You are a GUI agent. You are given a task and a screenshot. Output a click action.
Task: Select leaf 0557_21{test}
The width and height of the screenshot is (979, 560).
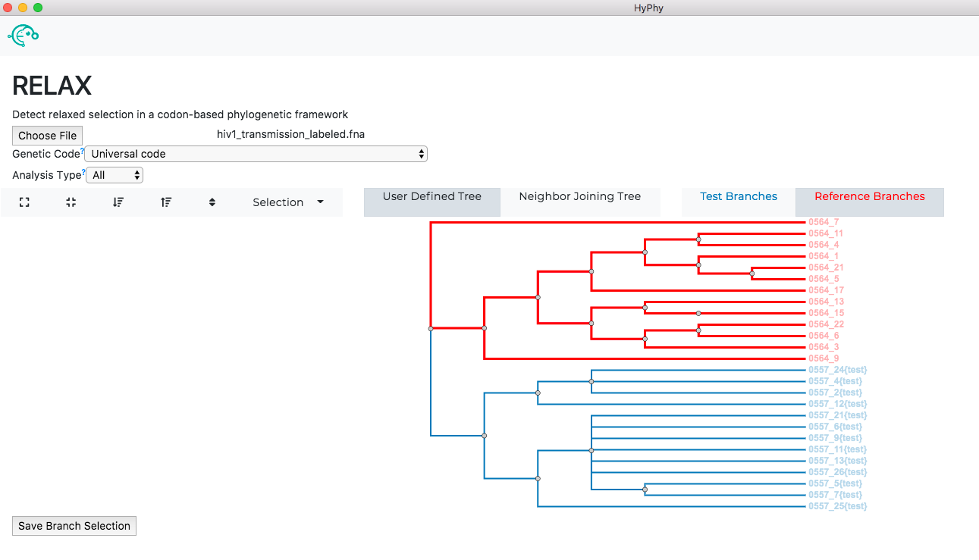tap(837, 415)
